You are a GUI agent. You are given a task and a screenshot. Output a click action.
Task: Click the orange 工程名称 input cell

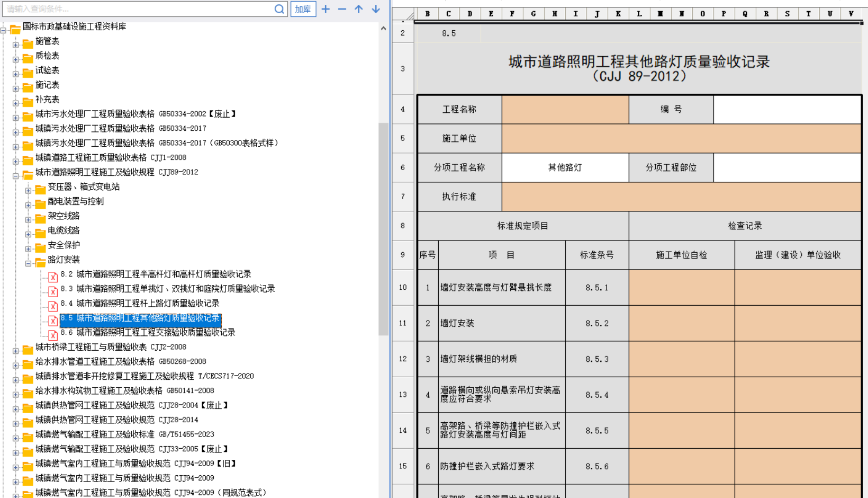click(x=565, y=109)
